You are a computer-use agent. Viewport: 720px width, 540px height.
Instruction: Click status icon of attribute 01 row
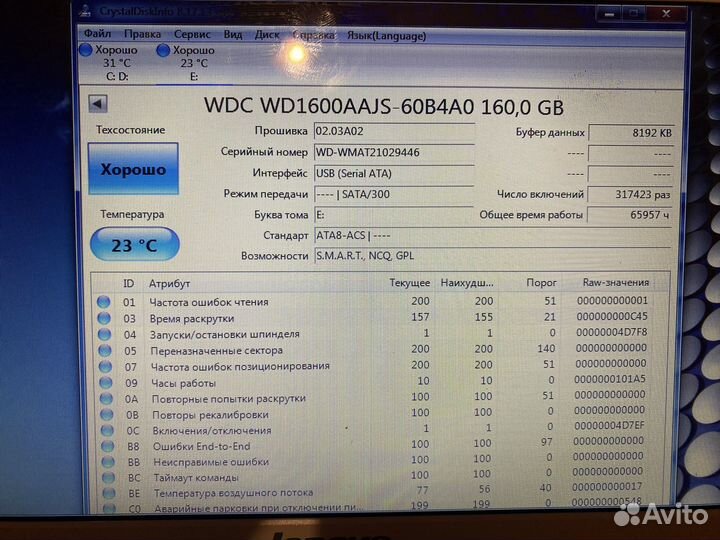[104, 302]
